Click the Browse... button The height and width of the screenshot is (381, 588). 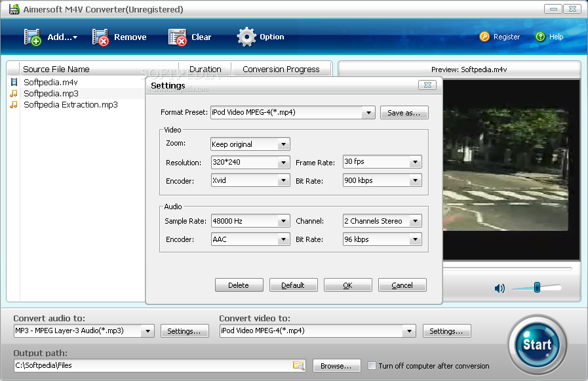click(x=336, y=366)
